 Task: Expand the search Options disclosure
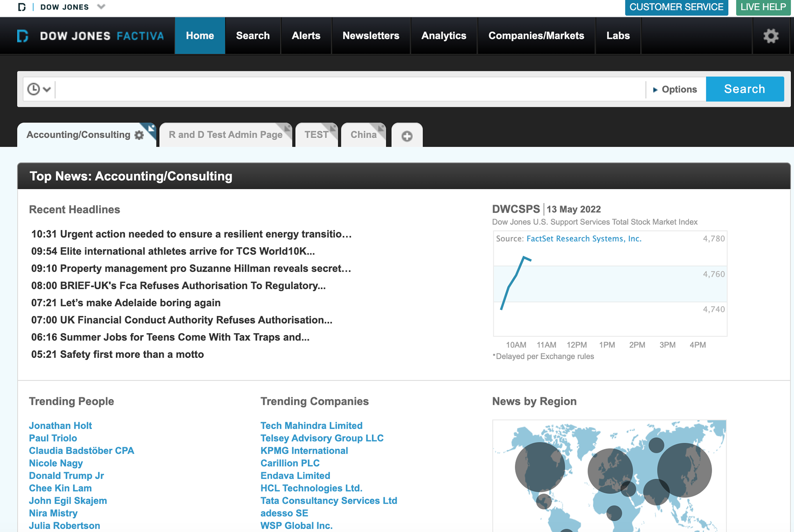tap(675, 89)
